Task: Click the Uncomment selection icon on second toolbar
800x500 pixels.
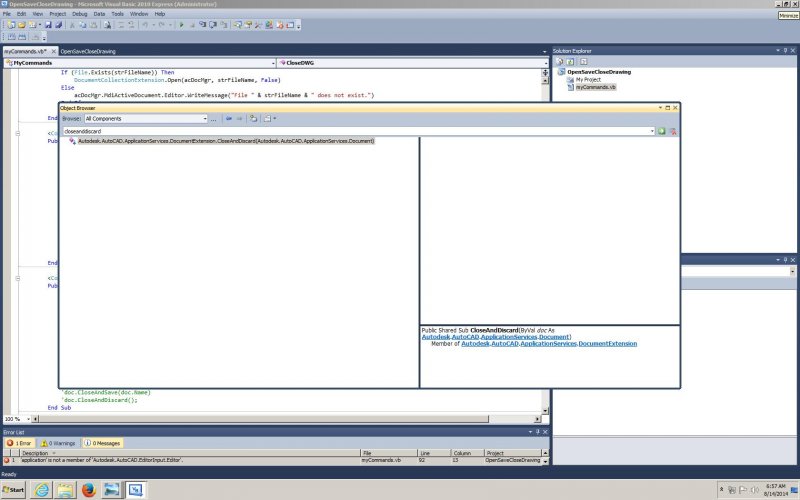Action: pyautogui.click(x=22, y=37)
